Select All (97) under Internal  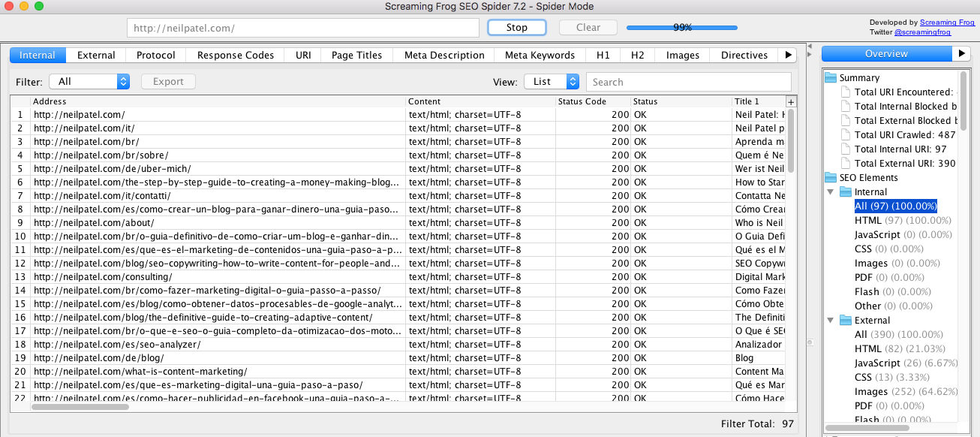pos(896,206)
